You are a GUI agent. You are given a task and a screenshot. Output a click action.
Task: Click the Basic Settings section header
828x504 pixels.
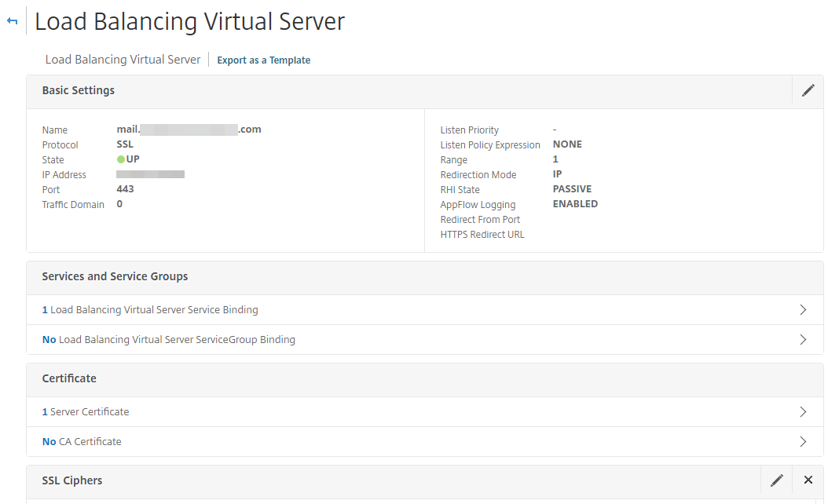(79, 91)
